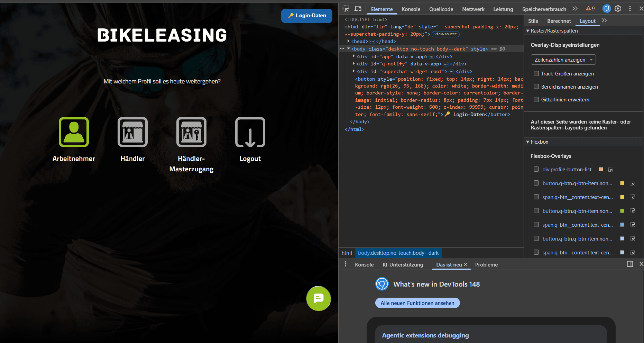
Task: Expand the div id="app" node
Action: coord(353,56)
